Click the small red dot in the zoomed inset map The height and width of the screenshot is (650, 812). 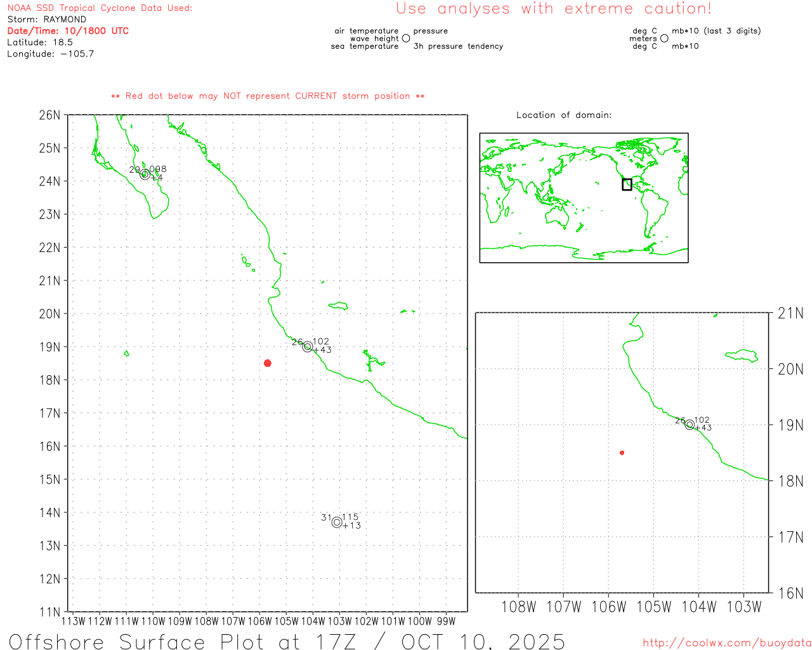[x=622, y=453]
